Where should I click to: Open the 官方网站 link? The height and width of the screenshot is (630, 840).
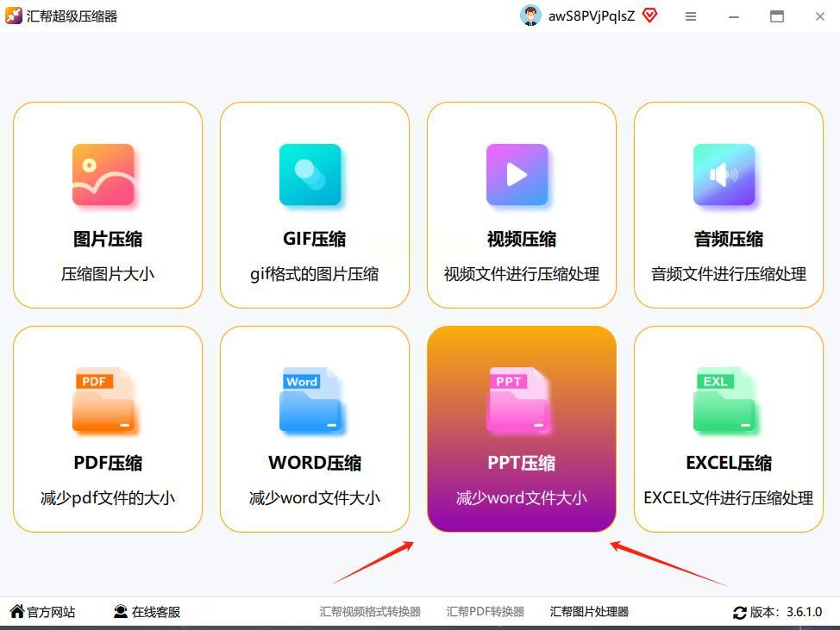(x=51, y=612)
